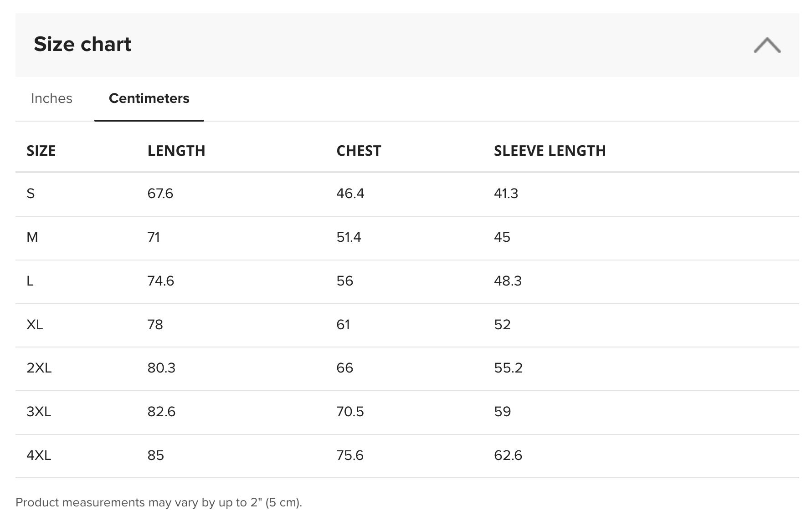Click the 70.5 chest value for 3XL
The width and height of the screenshot is (812, 531).
[x=350, y=412]
